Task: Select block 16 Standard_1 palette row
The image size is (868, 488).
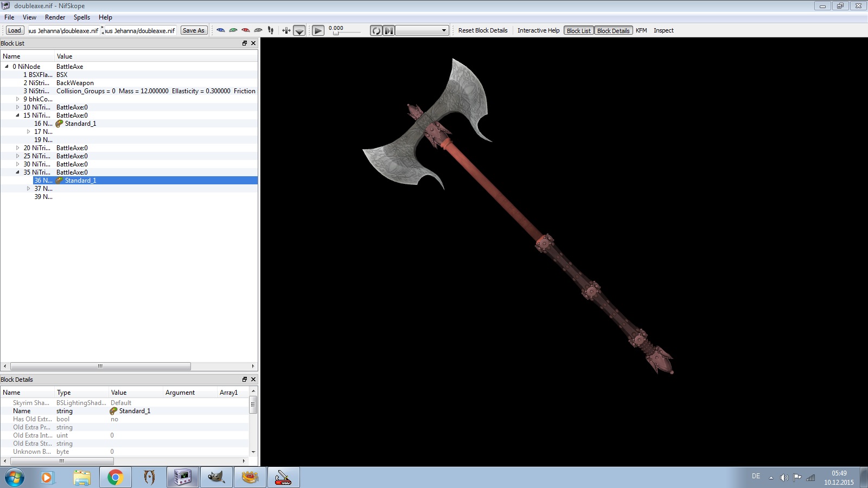Action: click(80, 124)
